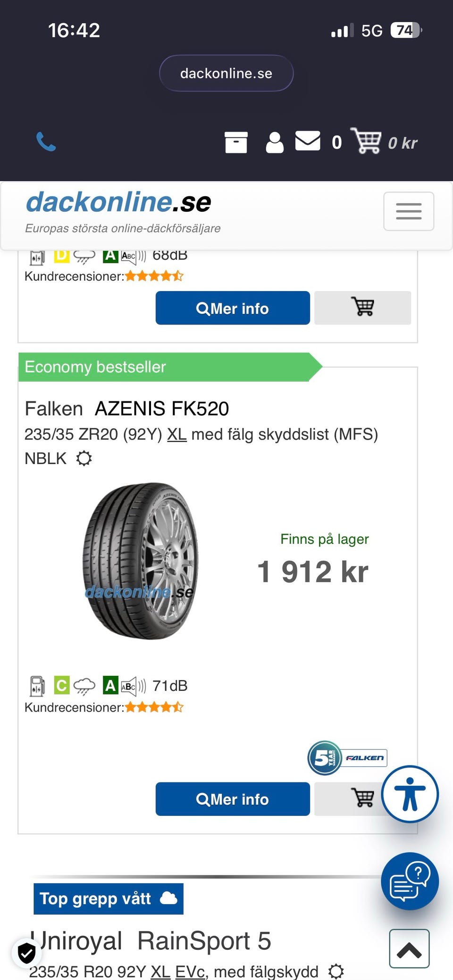Click Mer info for Falken AZENIS FK520

(x=233, y=799)
